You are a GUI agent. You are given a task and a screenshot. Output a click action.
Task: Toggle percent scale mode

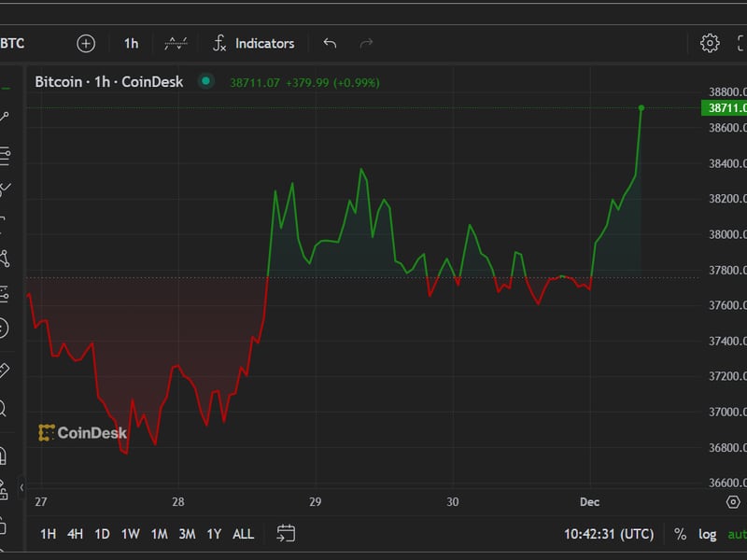coord(680,534)
